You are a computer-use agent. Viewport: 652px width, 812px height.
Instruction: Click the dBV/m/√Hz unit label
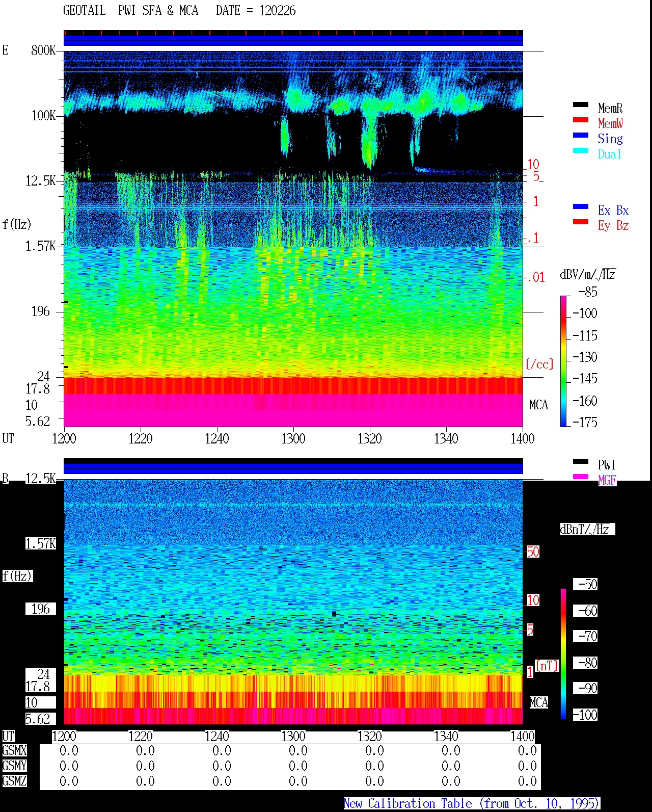(588, 274)
